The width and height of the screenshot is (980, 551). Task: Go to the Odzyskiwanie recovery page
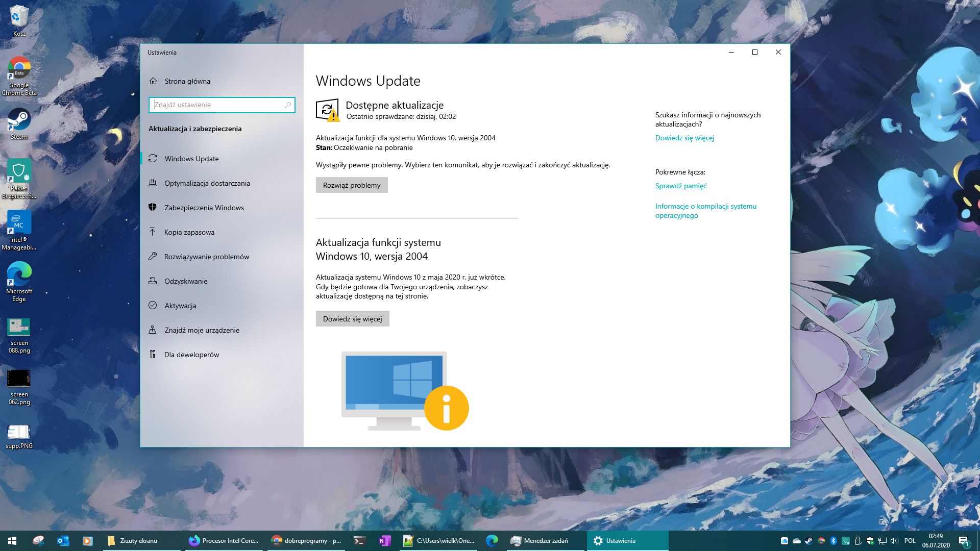click(x=185, y=281)
